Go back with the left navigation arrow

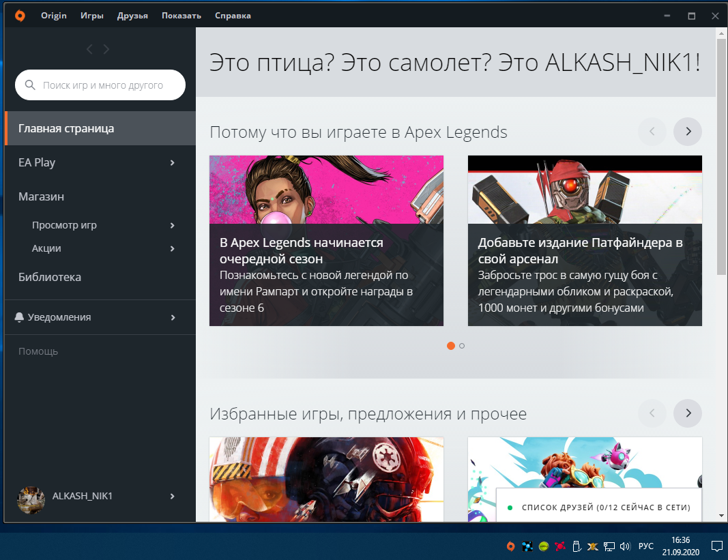click(x=89, y=48)
